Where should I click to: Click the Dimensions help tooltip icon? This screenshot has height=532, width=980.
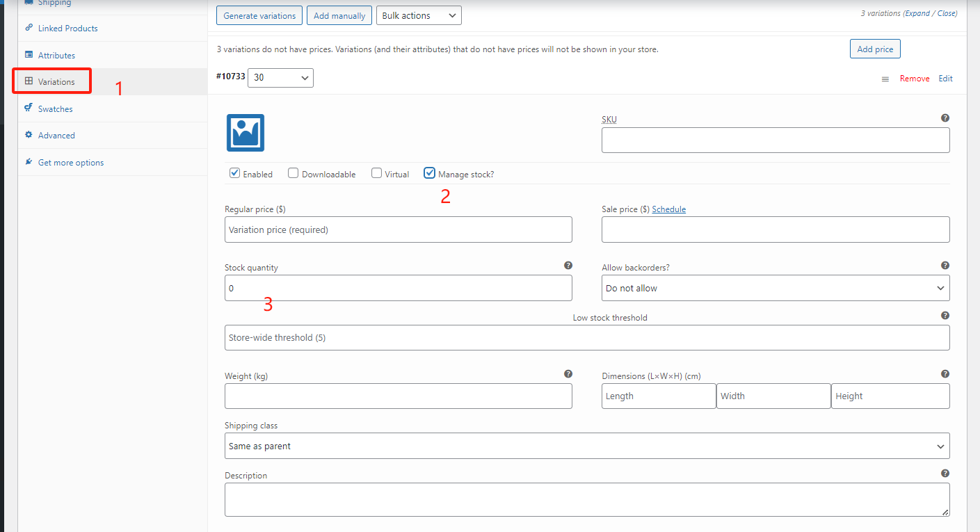coord(945,374)
